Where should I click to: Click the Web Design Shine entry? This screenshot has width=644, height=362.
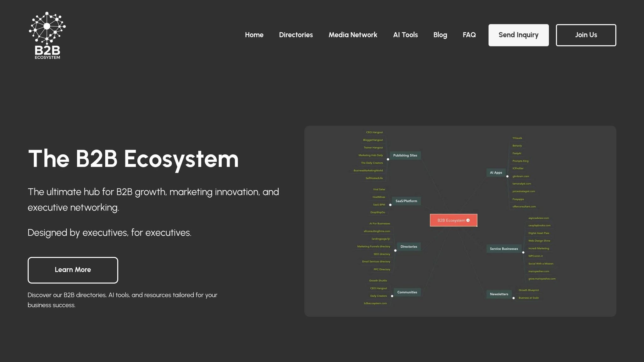pos(539,241)
